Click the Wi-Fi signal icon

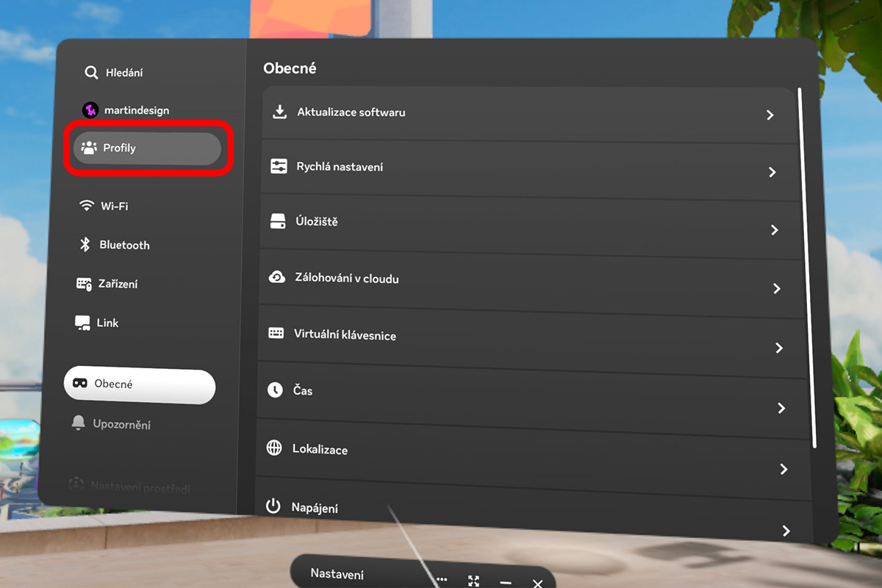point(87,206)
